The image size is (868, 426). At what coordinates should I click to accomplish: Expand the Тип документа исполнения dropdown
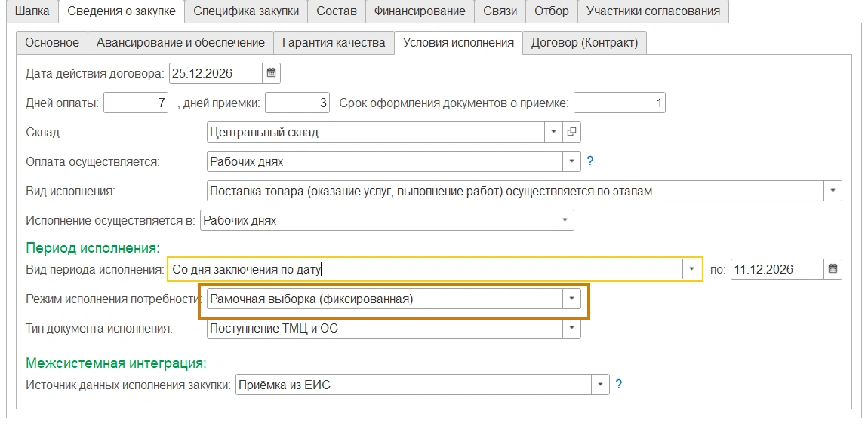(x=572, y=329)
